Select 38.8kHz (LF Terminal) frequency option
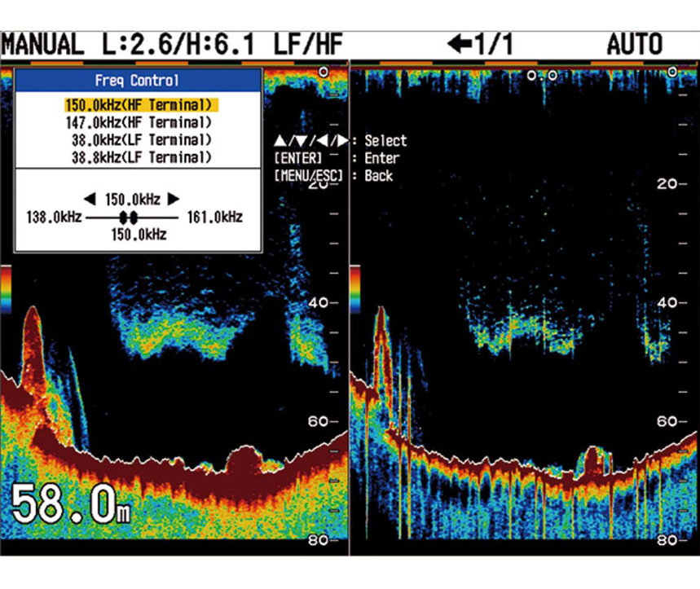This screenshot has height=589, width=700. [142, 157]
